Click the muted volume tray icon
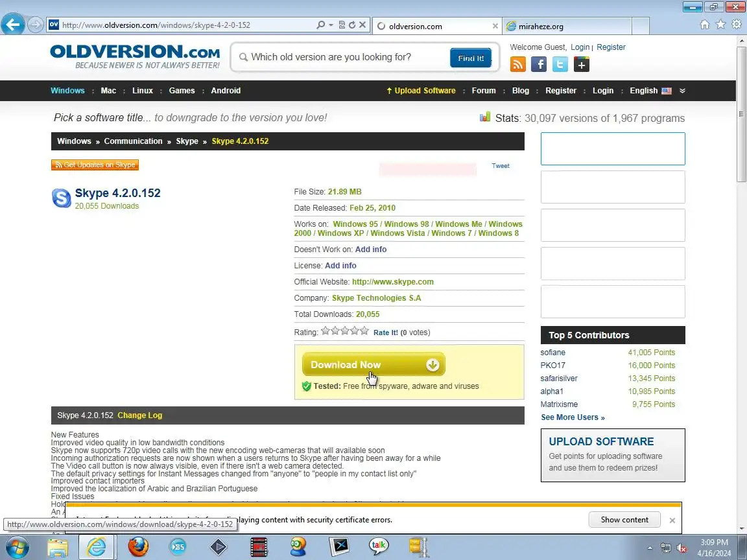This screenshot has height=560, width=747. click(682, 548)
